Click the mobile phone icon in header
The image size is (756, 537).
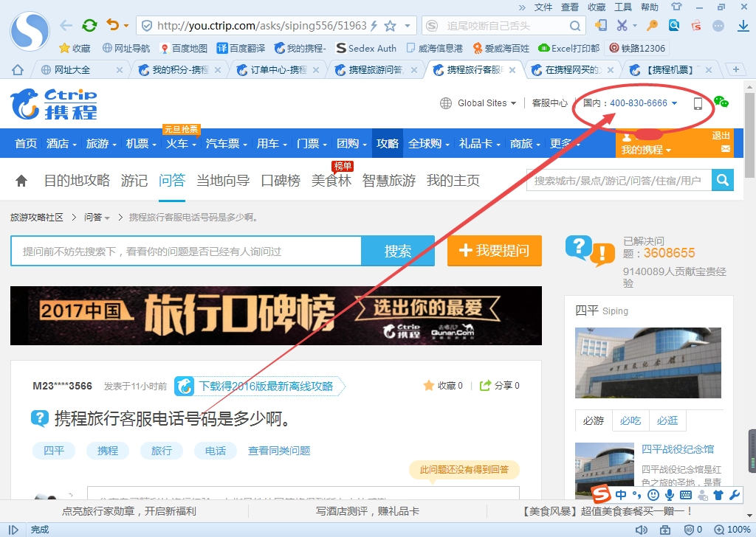(x=698, y=103)
